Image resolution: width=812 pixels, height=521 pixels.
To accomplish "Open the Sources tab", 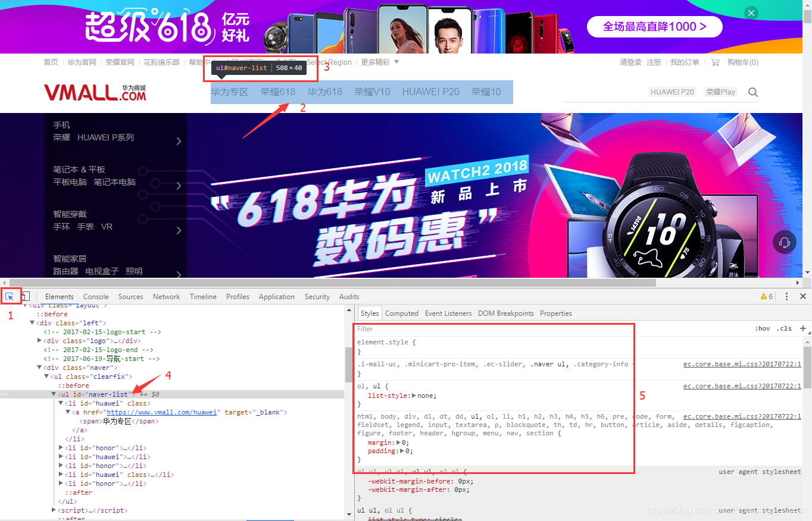I will pyautogui.click(x=130, y=297).
